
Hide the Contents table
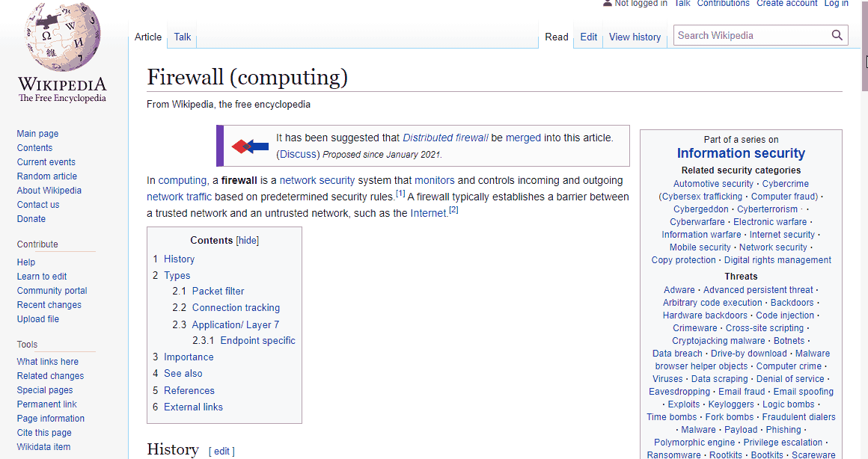[248, 241]
